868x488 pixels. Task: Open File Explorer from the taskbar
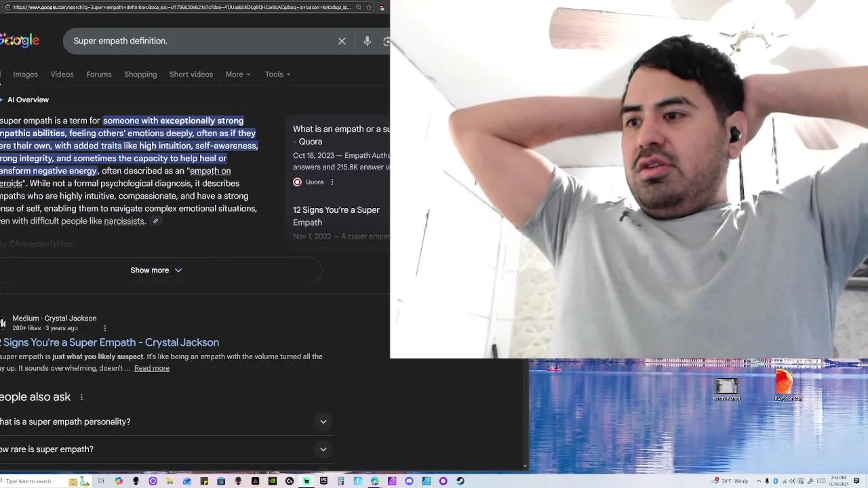[170, 481]
